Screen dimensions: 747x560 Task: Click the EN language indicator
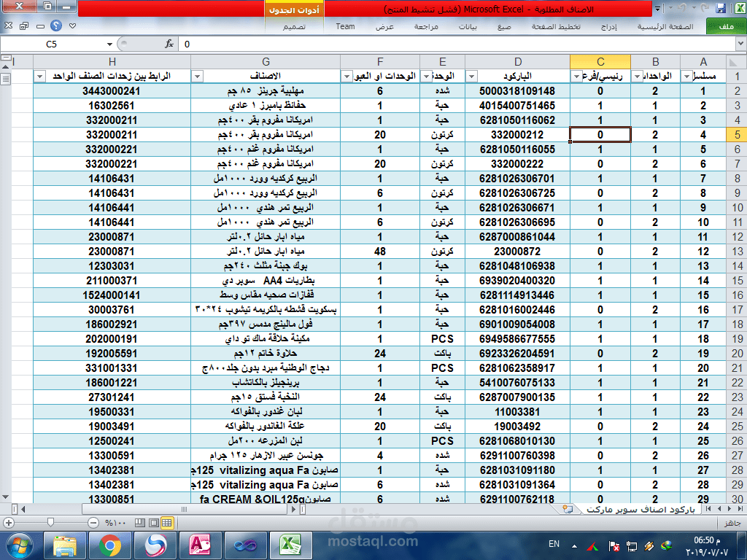click(554, 544)
